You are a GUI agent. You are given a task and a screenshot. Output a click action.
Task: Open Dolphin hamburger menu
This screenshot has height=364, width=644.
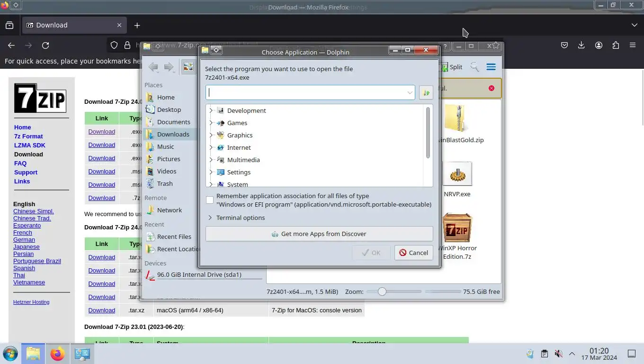(491, 67)
